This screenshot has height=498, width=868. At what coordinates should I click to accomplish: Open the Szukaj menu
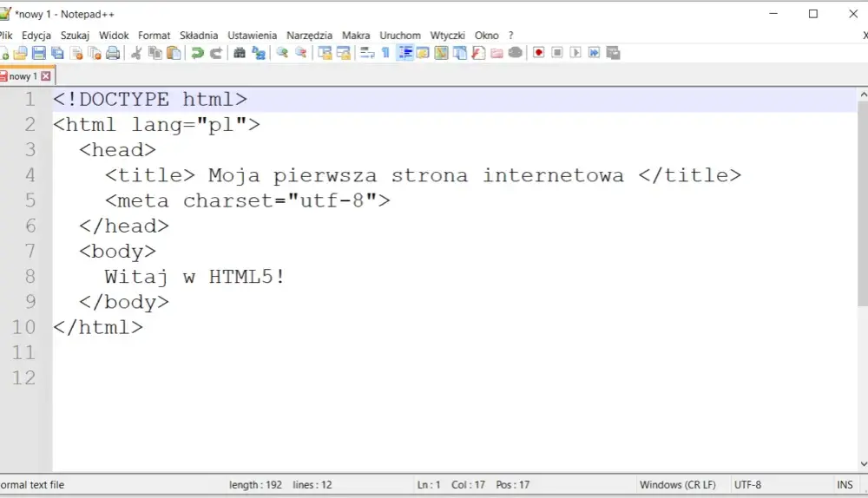coord(75,36)
